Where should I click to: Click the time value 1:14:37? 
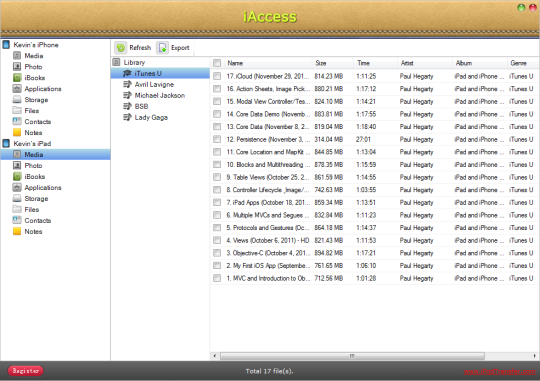click(x=366, y=228)
